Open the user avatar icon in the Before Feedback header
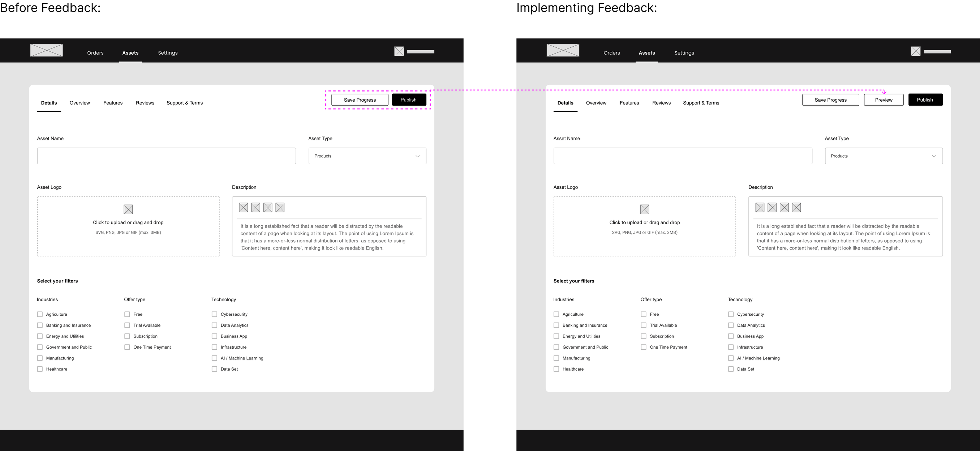This screenshot has width=980, height=451. (399, 51)
